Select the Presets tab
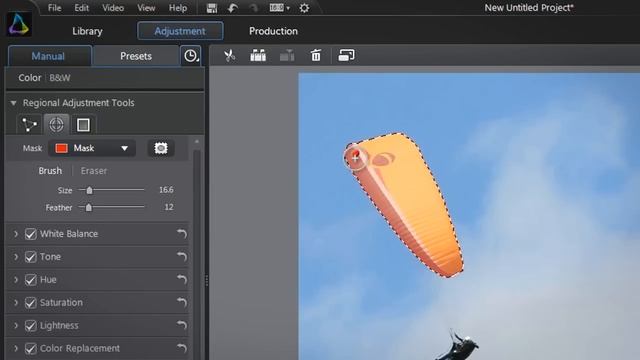 pyautogui.click(x=136, y=56)
